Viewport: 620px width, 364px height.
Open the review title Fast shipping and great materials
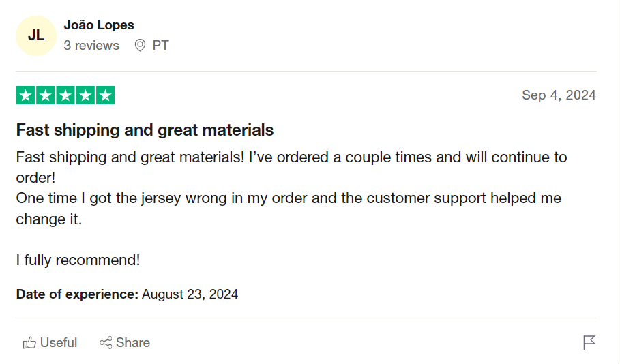[145, 130]
